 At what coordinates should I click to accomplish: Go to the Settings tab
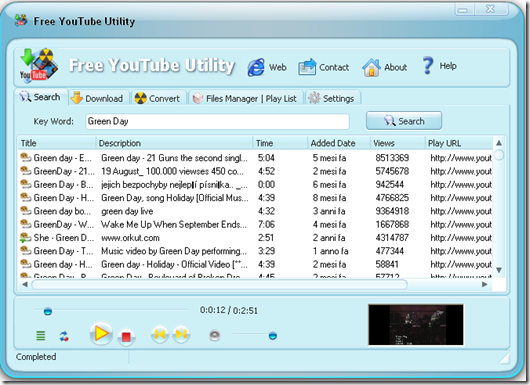(x=332, y=98)
